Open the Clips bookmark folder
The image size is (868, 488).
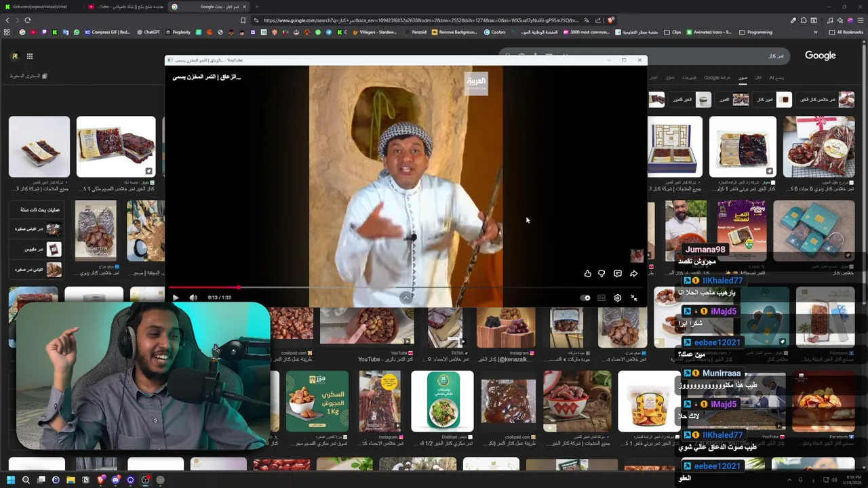[672, 32]
